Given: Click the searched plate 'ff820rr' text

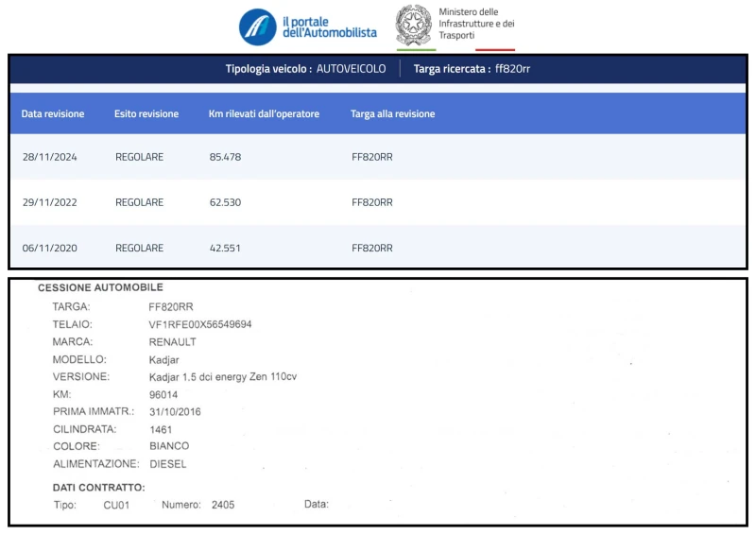Looking at the screenshot, I should (512, 69).
